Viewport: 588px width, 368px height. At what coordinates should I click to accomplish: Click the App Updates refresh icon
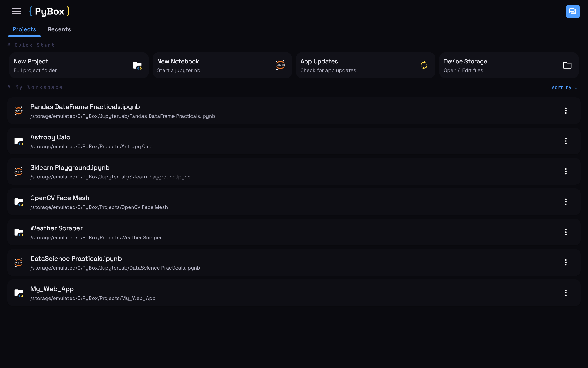click(x=424, y=65)
